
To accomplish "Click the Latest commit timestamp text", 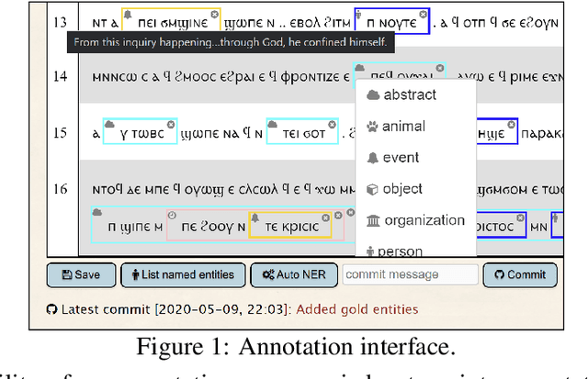I will pyautogui.click(x=223, y=310).
